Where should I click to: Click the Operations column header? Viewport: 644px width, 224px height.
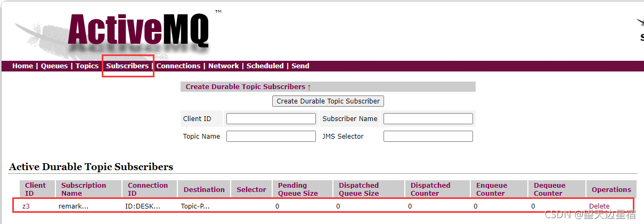pos(611,189)
